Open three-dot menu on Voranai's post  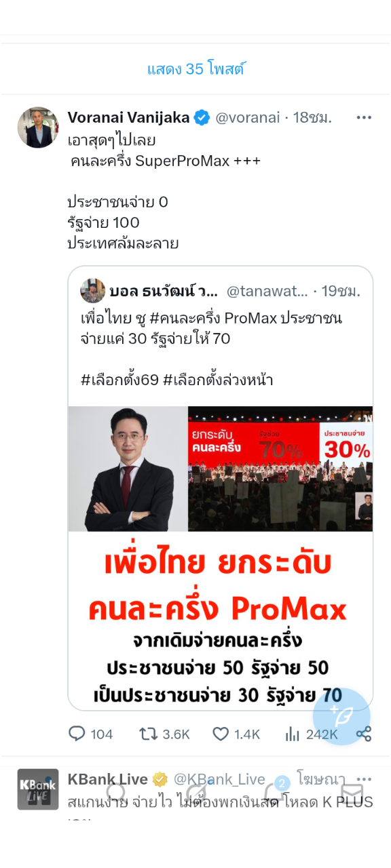pos(364,117)
